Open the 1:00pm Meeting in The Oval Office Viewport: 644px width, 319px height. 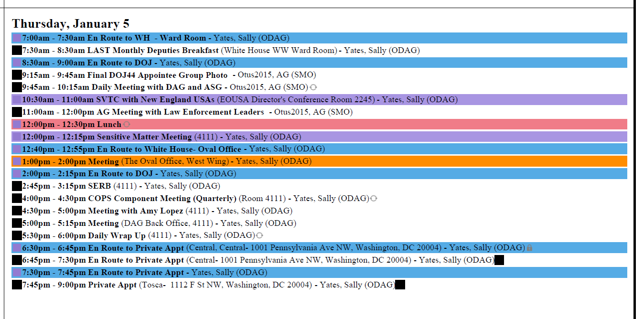(x=319, y=161)
